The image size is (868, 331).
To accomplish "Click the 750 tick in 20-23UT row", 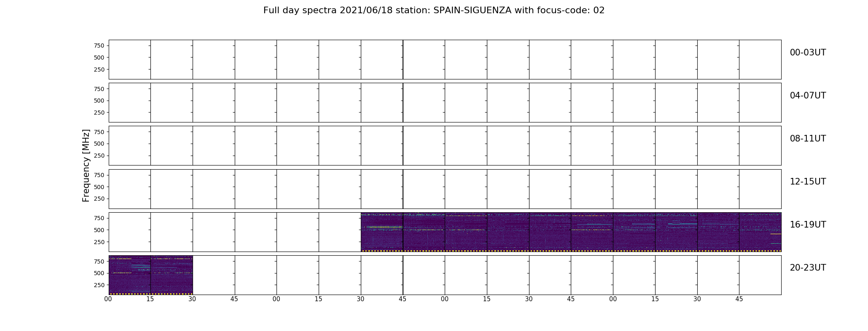I will tap(99, 261).
